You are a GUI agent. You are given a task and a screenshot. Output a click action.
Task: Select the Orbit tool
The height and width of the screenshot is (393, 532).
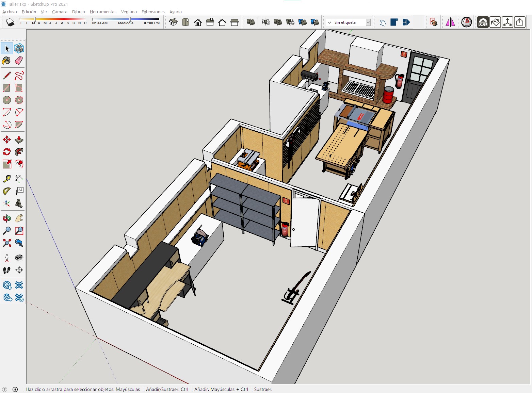[x=7, y=218]
